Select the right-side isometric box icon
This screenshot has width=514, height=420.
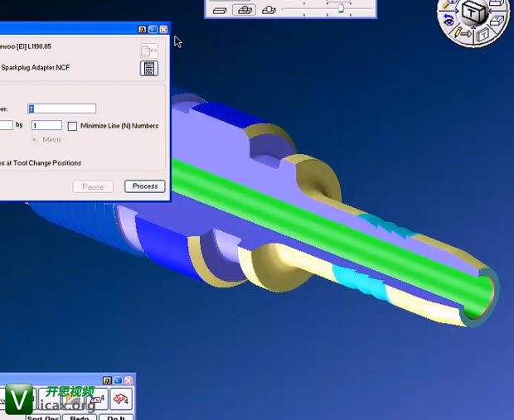(x=497, y=22)
